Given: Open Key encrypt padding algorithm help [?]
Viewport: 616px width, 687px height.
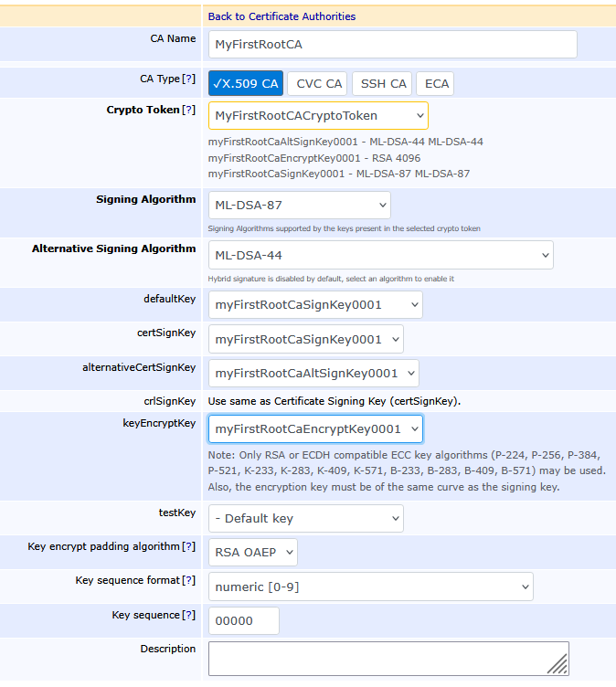Looking at the screenshot, I should pyautogui.click(x=189, y=547).
